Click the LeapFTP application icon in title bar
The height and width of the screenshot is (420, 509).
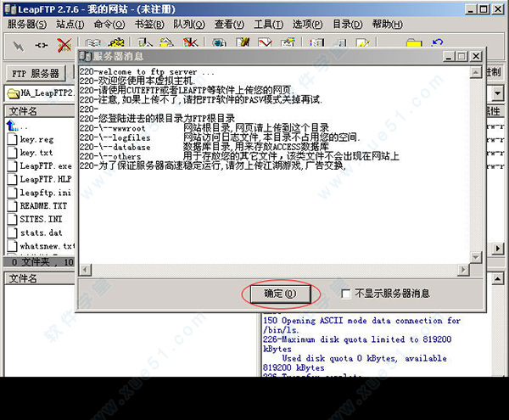coord(10,9)
